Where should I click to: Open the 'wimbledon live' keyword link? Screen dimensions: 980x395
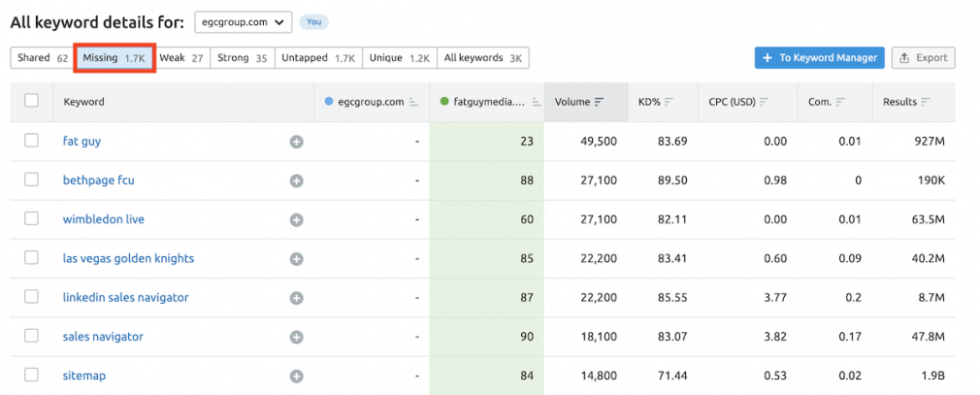(x=104, y=219)
